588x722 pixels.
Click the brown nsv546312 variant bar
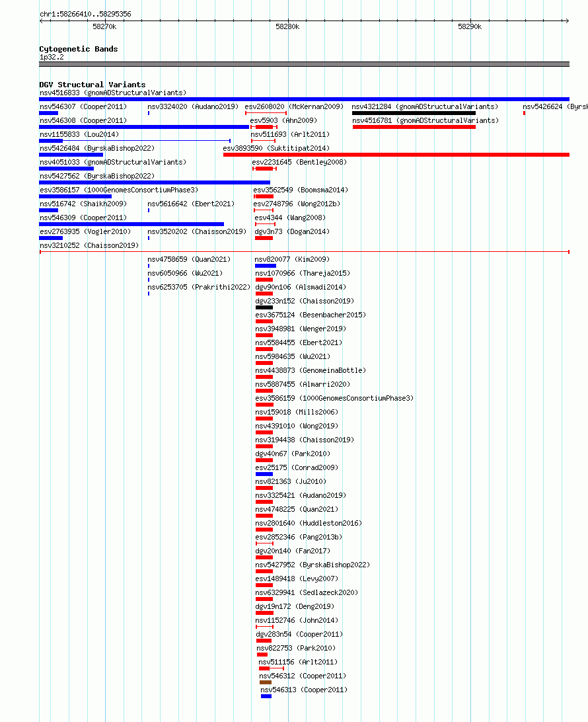(266, 682)
